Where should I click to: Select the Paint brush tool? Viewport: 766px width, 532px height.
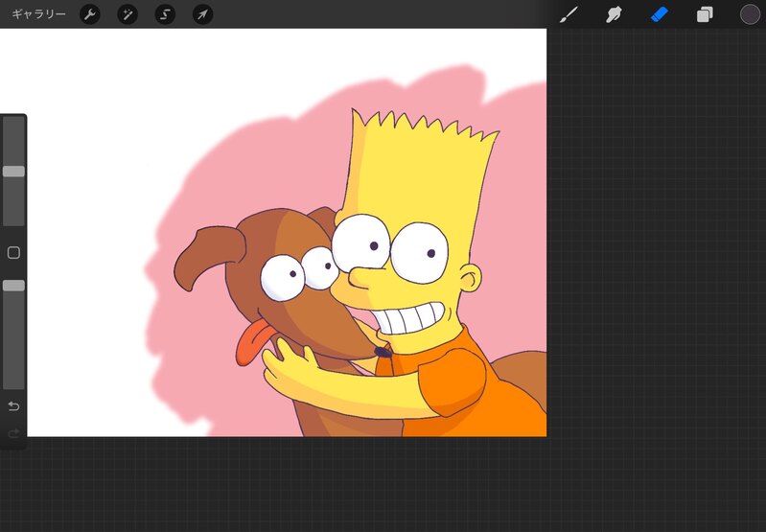click(x=569, y=14)
